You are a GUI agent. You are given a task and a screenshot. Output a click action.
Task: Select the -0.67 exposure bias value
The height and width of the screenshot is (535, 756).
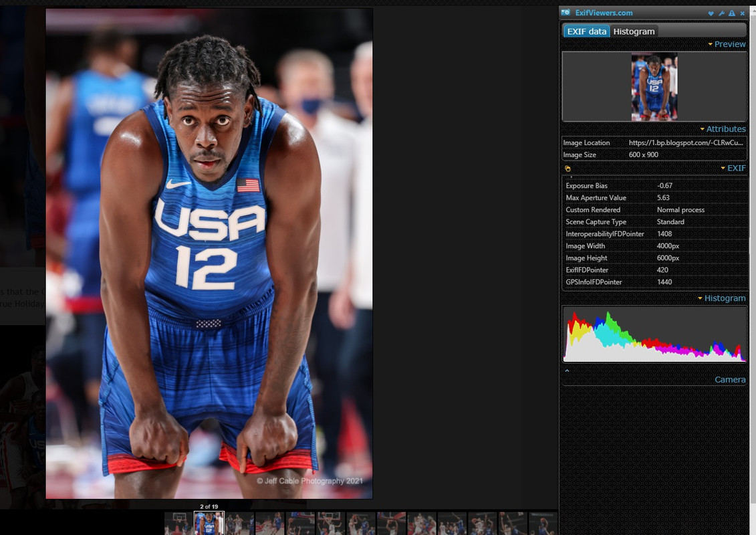[664, 186]
